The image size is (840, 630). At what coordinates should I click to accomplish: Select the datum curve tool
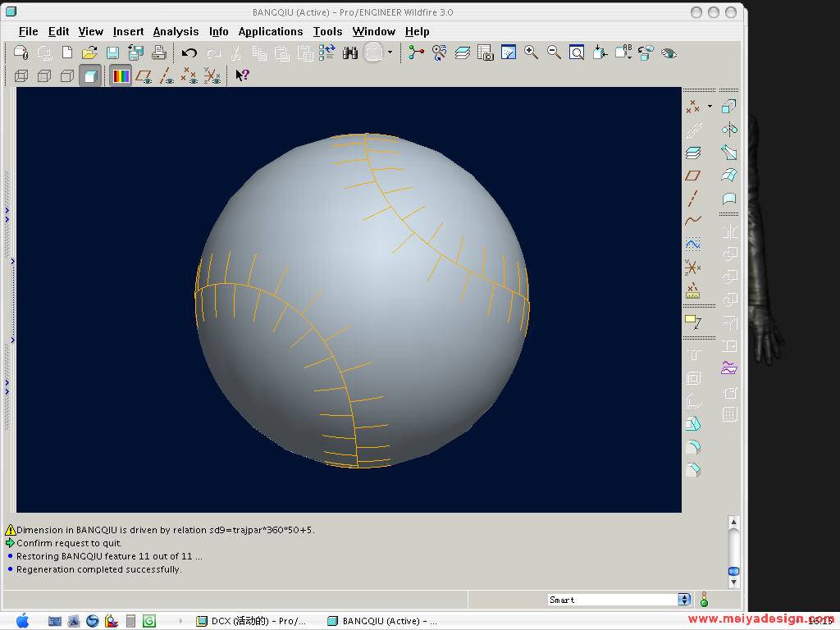click(x=693, y=221)
